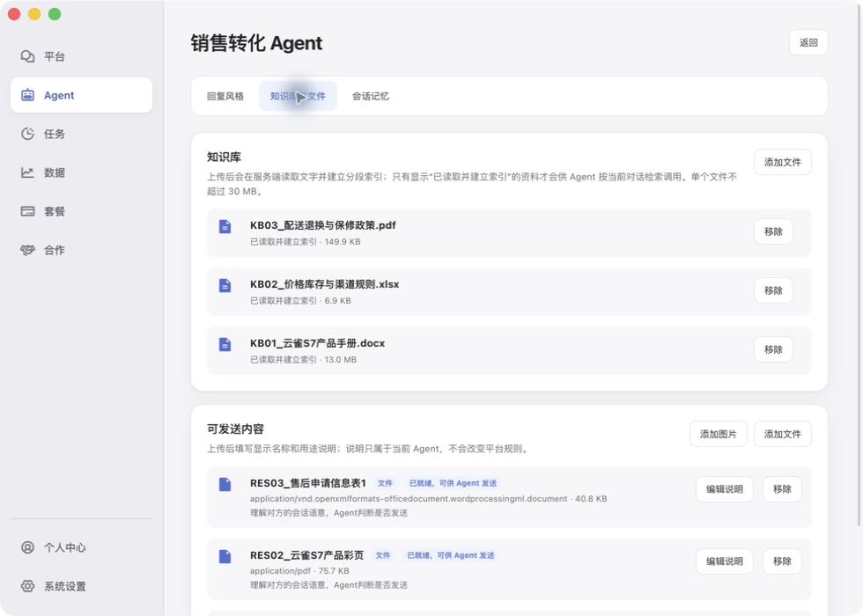Go to 平台 in the sidebar

click(x=81, y=56)
